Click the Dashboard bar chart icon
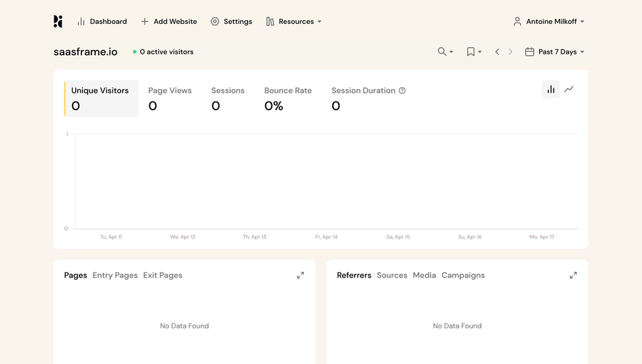Viewport: 642px width, 364px height. [x=81, y=21]
